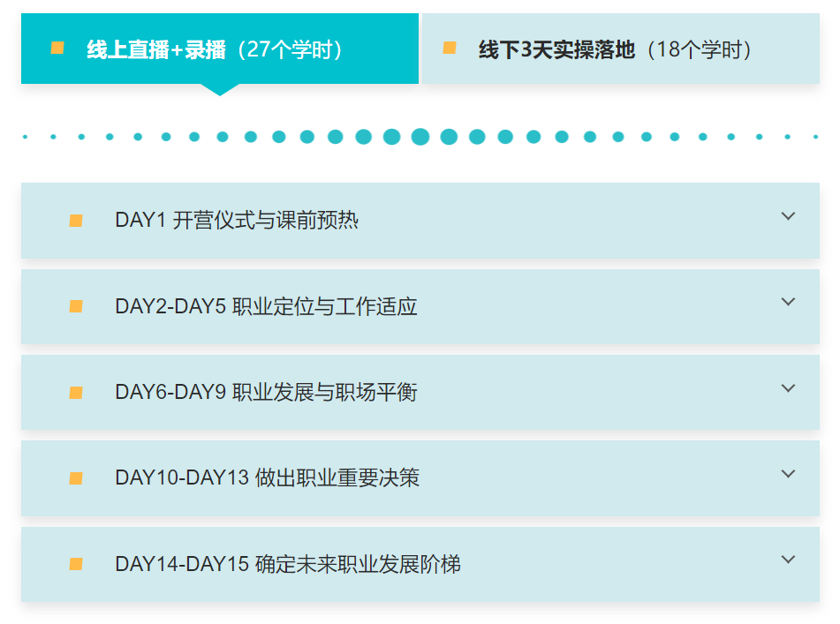840x624 pixels.
Task: Click the DAY14-DAY15 确定未来职业发展阶梯 title
Action: (288, 564)
